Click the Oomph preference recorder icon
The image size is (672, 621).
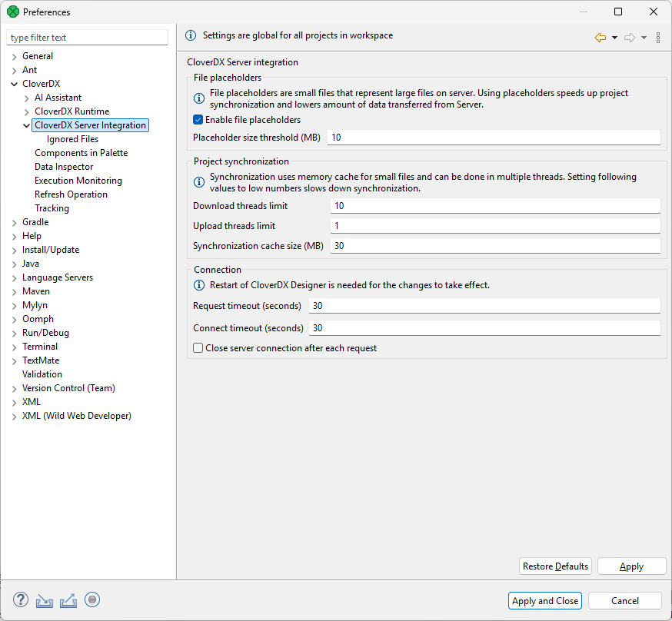(x=92, y=599)
